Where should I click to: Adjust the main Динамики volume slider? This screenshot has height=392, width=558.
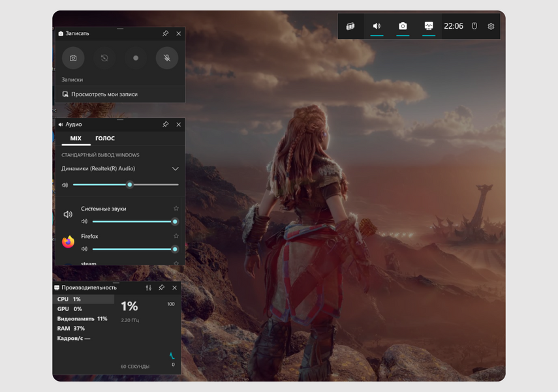pos(125,185)
